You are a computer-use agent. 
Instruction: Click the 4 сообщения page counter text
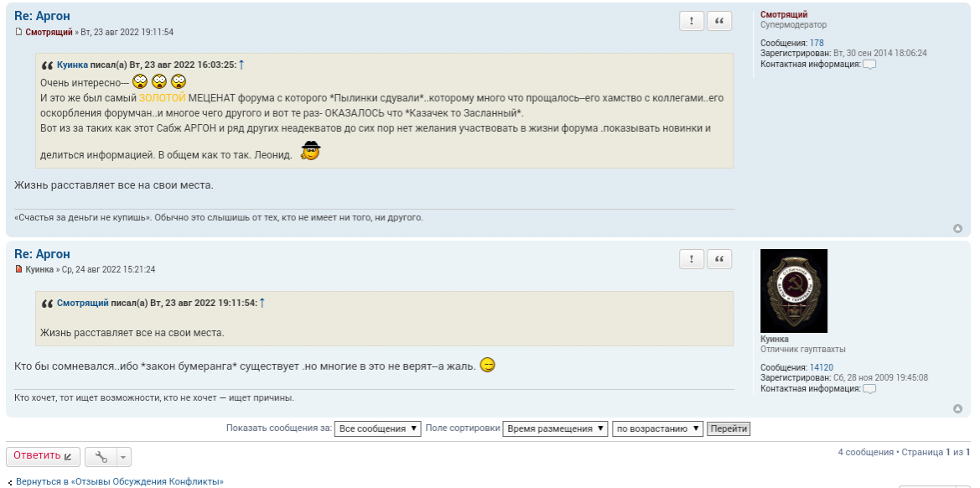pyautogui.click(x=866, y=453)
